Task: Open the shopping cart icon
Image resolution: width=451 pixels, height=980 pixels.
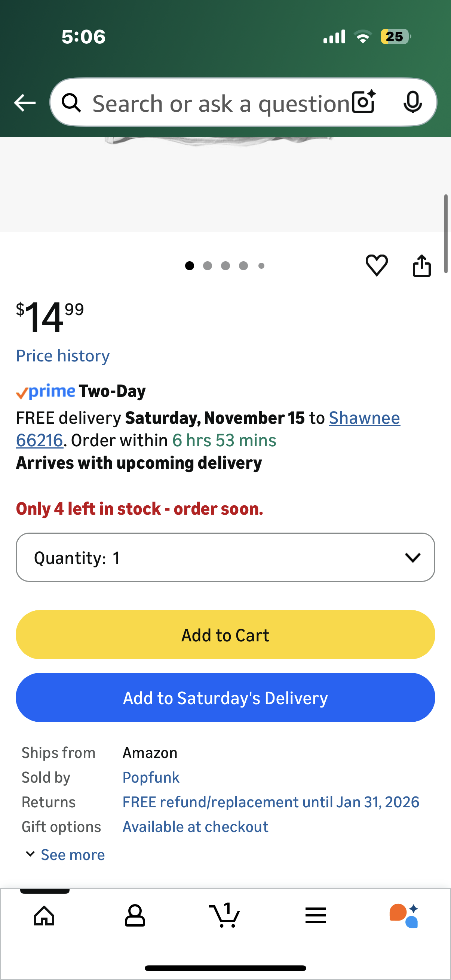Action: [x=225, y=915]
